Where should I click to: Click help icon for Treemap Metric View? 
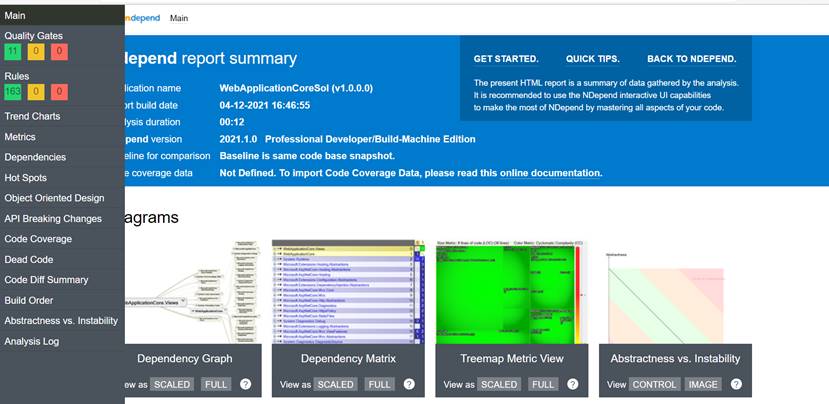click(573, 384)
